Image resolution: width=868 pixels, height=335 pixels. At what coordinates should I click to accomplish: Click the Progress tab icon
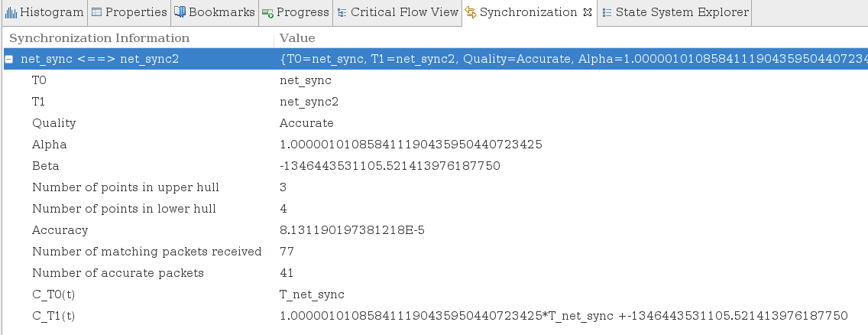click(267, 12)
